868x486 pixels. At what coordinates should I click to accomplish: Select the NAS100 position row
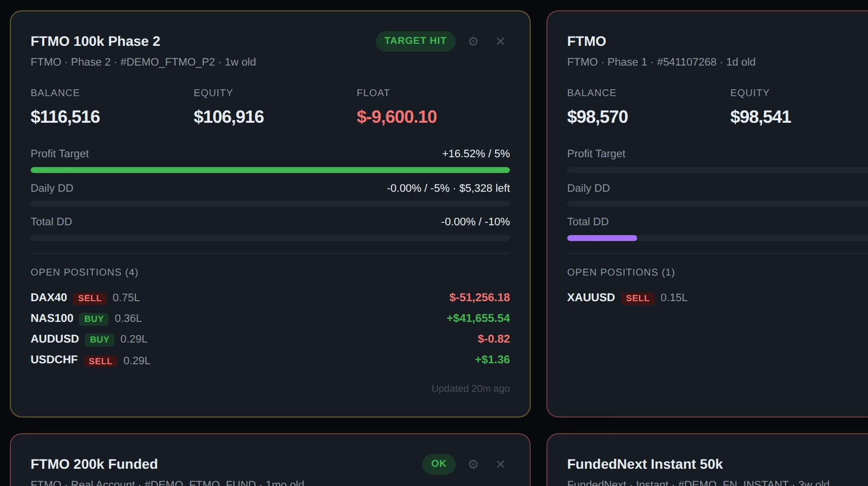pyautogui.click(x=270, y=318)
